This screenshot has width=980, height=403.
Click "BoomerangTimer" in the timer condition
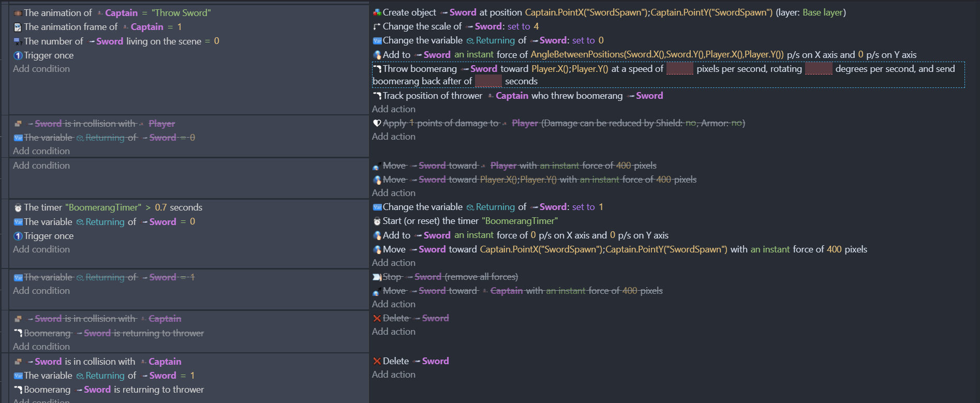click(x=103, y=207)
